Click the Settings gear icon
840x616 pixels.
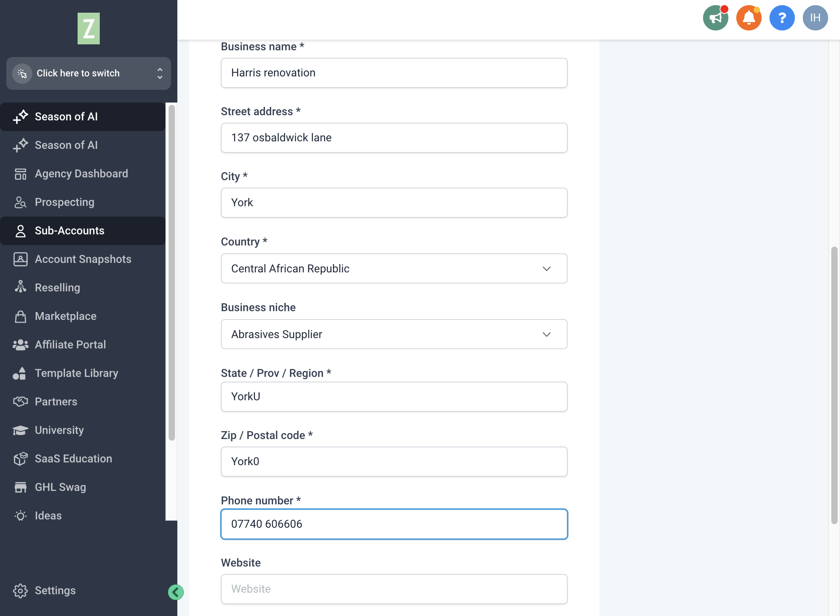click(20, 591)
